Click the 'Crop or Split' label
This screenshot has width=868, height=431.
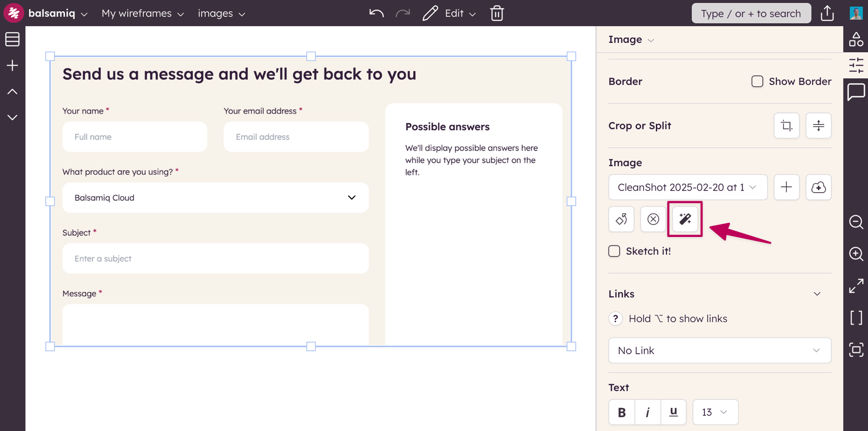[640, 125]
